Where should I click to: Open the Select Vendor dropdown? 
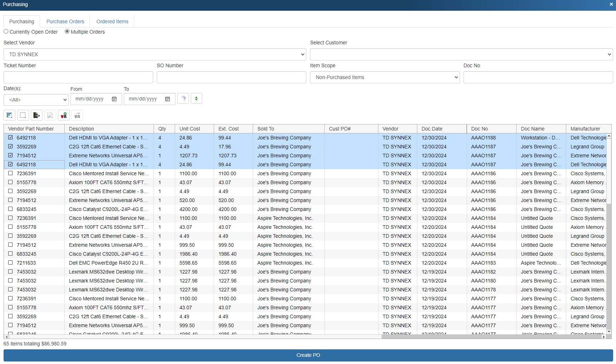[x=155, y=54]
